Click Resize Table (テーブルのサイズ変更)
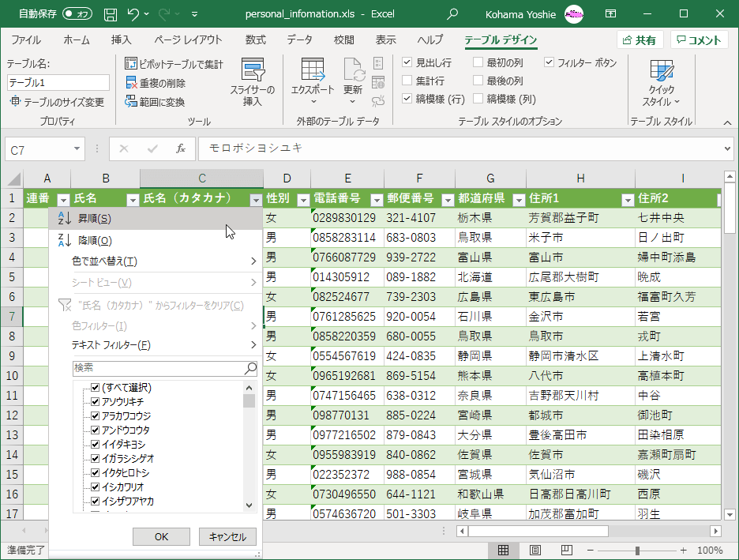The image size is (739, 560). tap(57, 102)
